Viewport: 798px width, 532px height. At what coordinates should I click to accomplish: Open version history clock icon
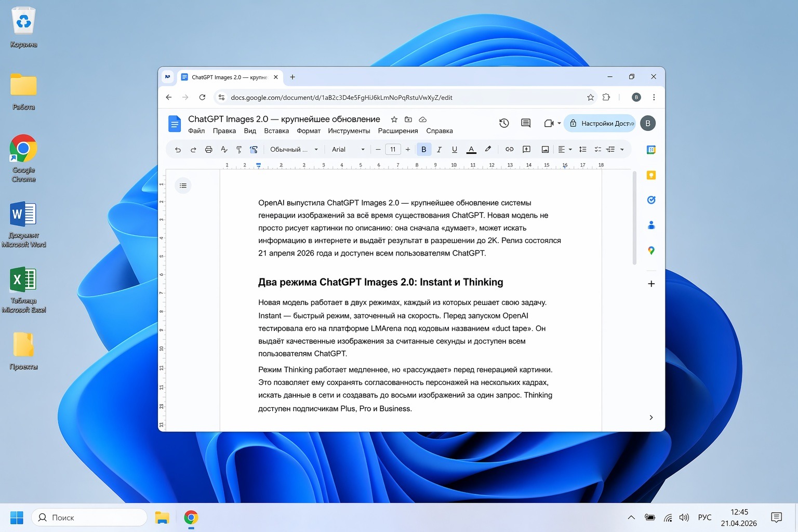click(x=504, y=123)
